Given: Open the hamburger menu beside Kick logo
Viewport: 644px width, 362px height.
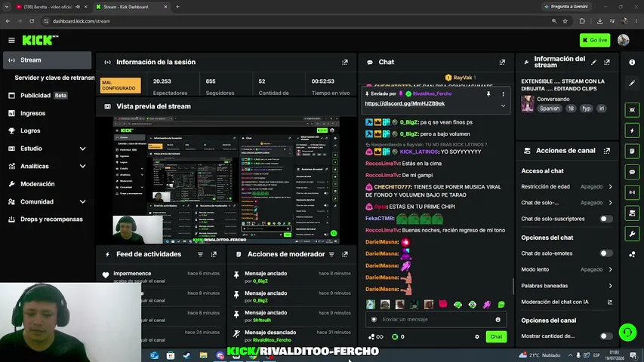Looking at the screenshot, I should [x=11, y=40].
